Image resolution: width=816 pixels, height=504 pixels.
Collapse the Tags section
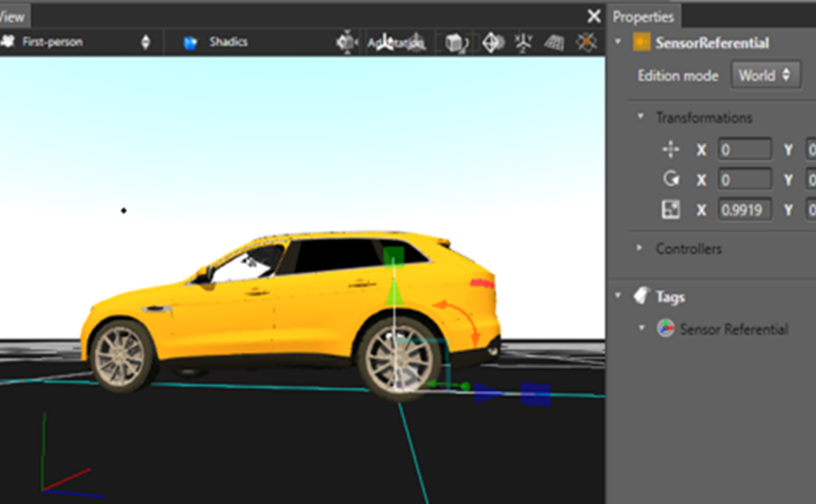coord(618,295)
